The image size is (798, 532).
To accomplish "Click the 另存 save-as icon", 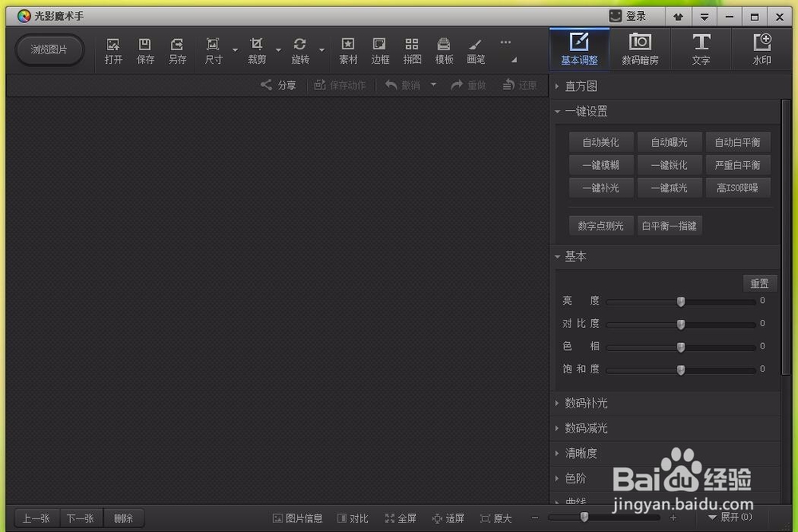I will point(177,51).
